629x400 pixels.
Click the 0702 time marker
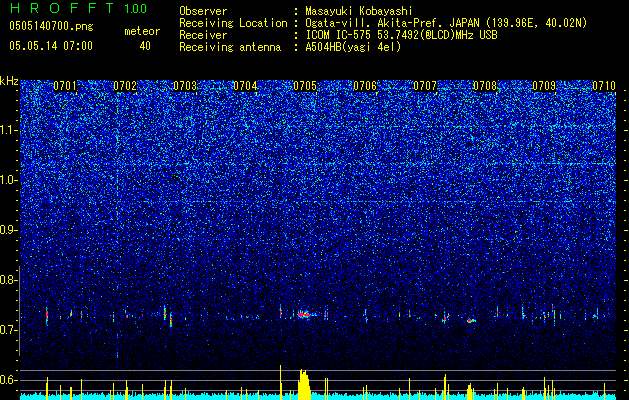125,86
